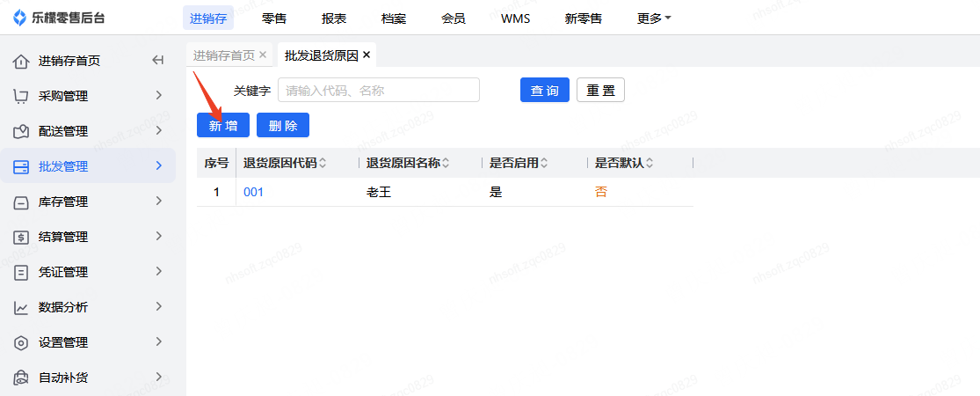Click the 采购管理 shopping cart icon
This screenshot has height=396, width=980.
click(x=21, y=96)
